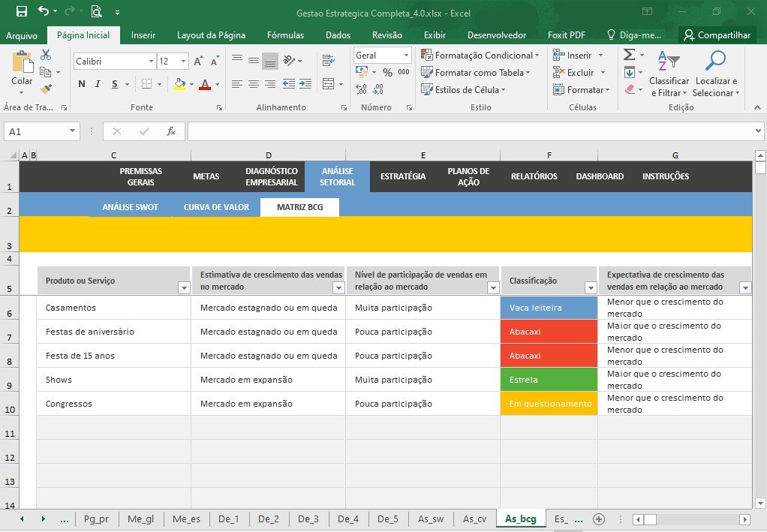767x532 pixels.
Task: Click the AutoSum sigma icon
Action: tap(630, 55)
